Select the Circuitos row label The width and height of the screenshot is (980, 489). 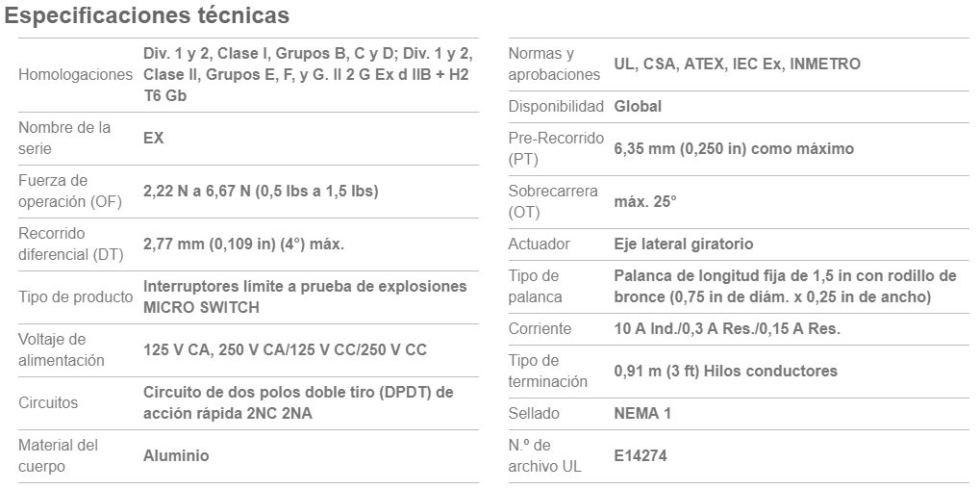[48, 402]
